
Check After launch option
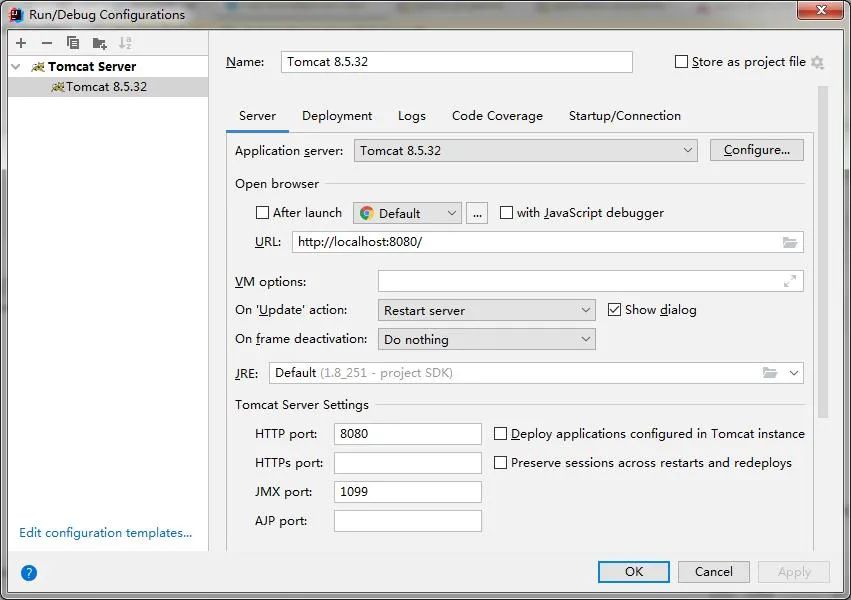[262, 213]
